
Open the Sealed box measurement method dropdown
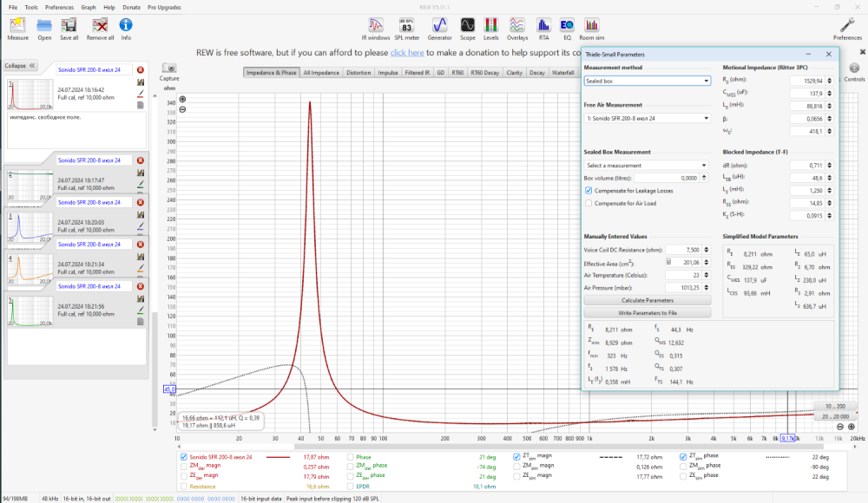click(647, 81)
